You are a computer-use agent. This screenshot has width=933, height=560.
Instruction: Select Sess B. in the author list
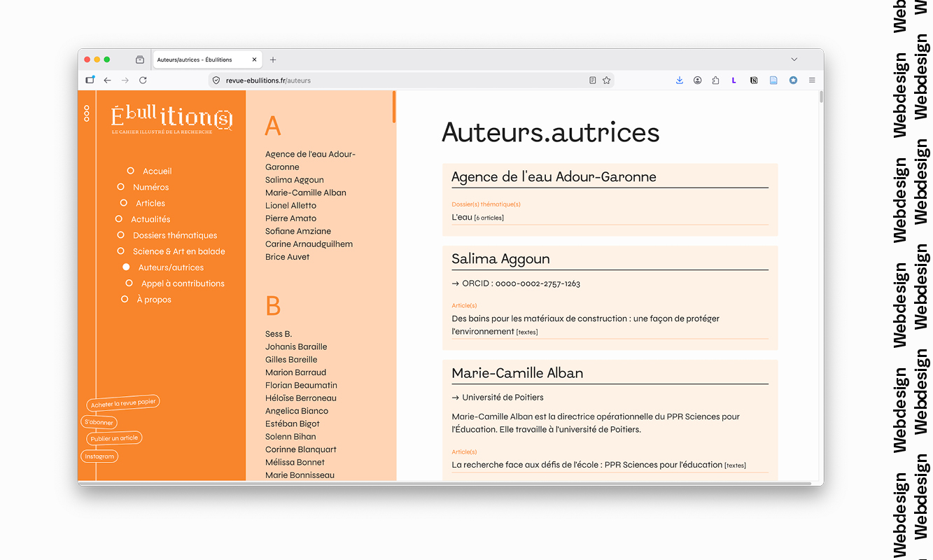pyautogui.click(x=279, y=334)
